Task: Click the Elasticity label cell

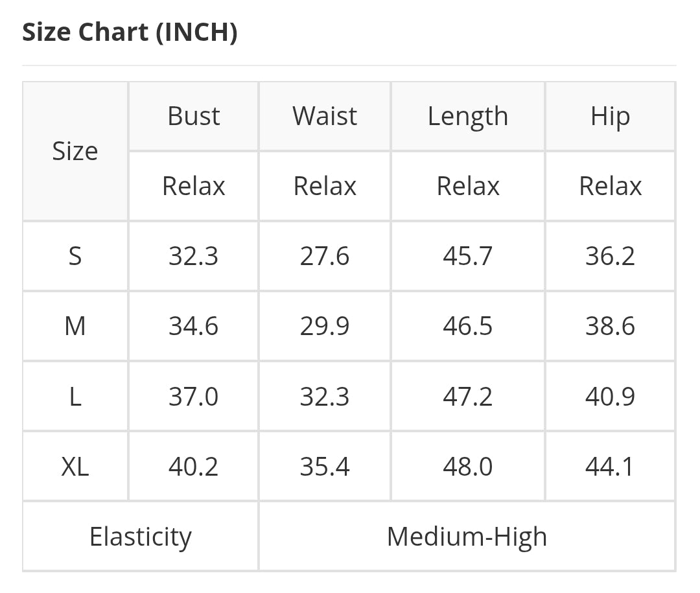Action: coord(141,537)
